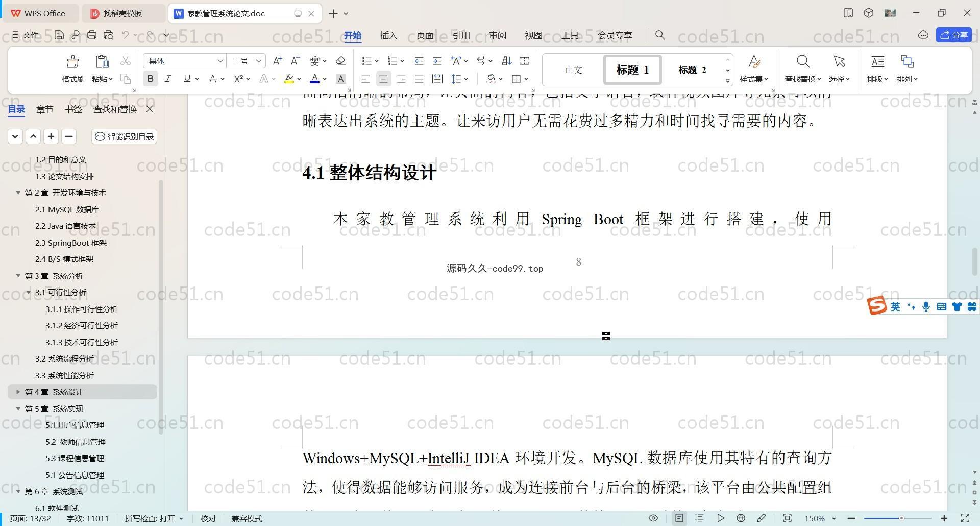Click the Layout (排版) icon

pos(877,62)
